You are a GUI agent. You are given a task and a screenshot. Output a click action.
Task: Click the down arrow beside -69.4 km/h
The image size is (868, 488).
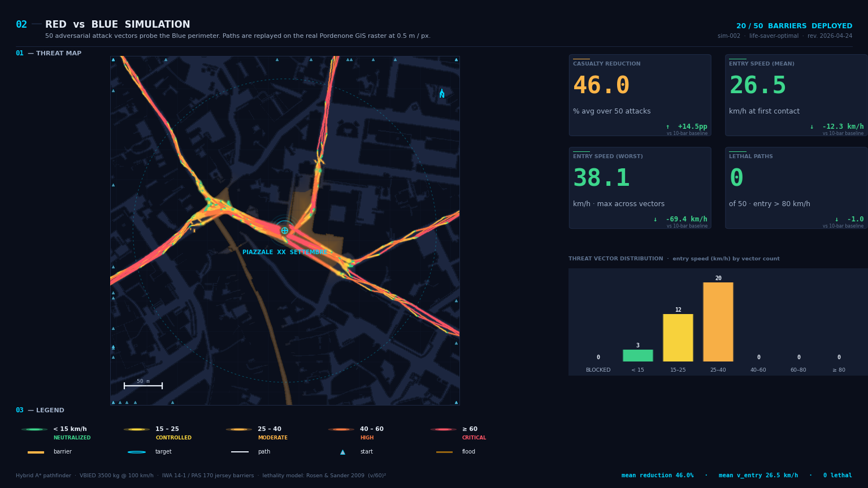click(656, 219)
